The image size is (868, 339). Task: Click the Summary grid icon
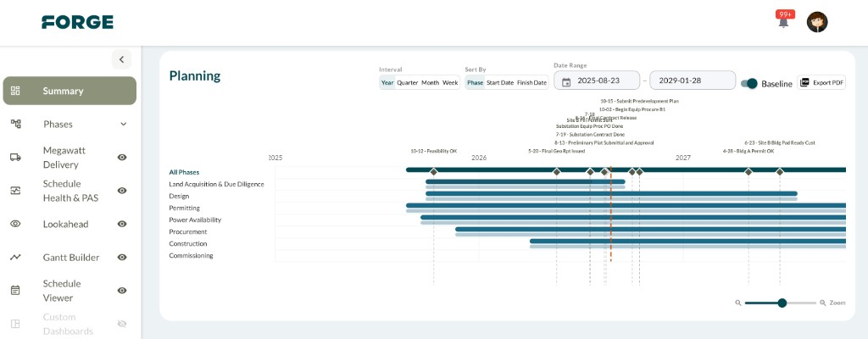coord(15,91)
